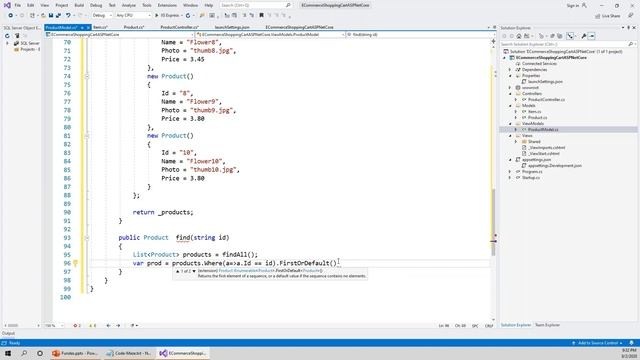
Task: Start debugging with IIS Express
Action: (167, 16)
